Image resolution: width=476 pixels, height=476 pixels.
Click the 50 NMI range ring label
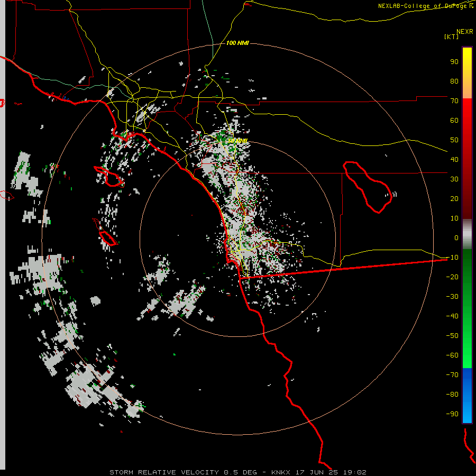pyautogui.click(x=237, y=141)
